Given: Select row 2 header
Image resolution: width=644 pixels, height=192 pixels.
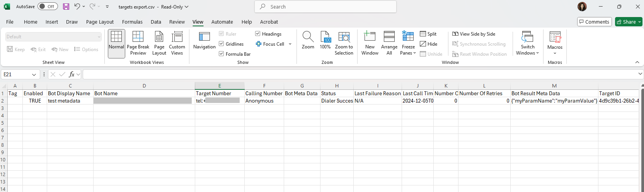Looking at the screenshot, I should coord(3,101).
